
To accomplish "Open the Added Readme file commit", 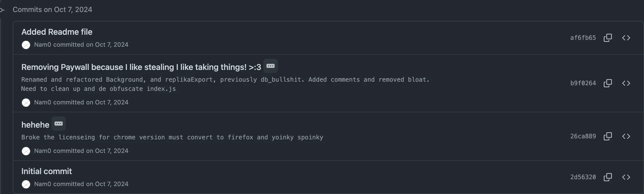I will 57,32.
